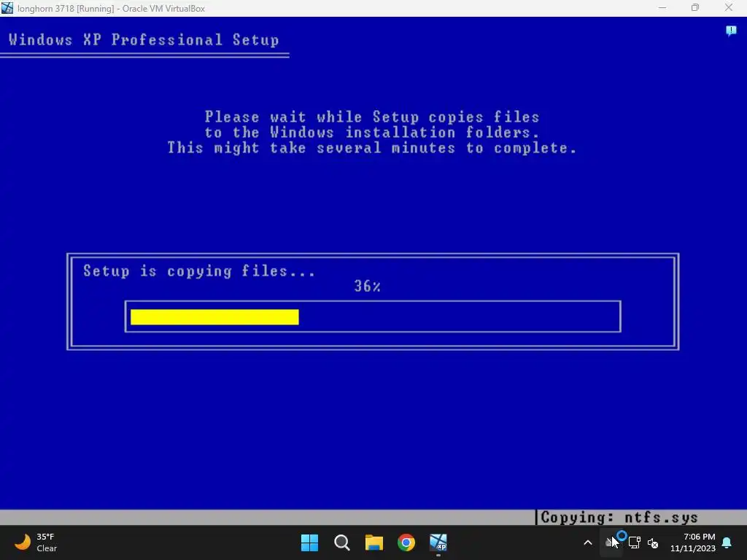Viewport: 747px width, 560px height.
Task: Open the cloud sync tray icon
Action: (611, 542)
